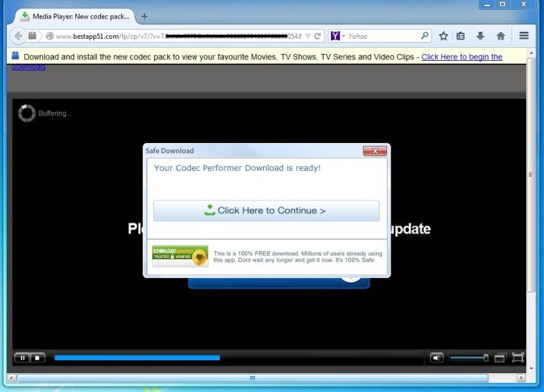Viewport: 544px width, 392px height.
Task: Click the search magnifier icon
Action: tap(424, 35)
